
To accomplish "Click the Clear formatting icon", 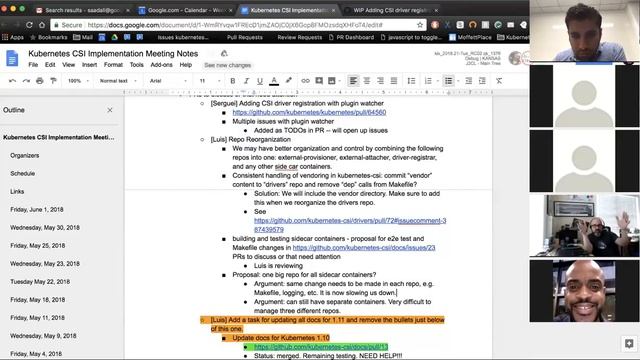I will pos(499,81).
